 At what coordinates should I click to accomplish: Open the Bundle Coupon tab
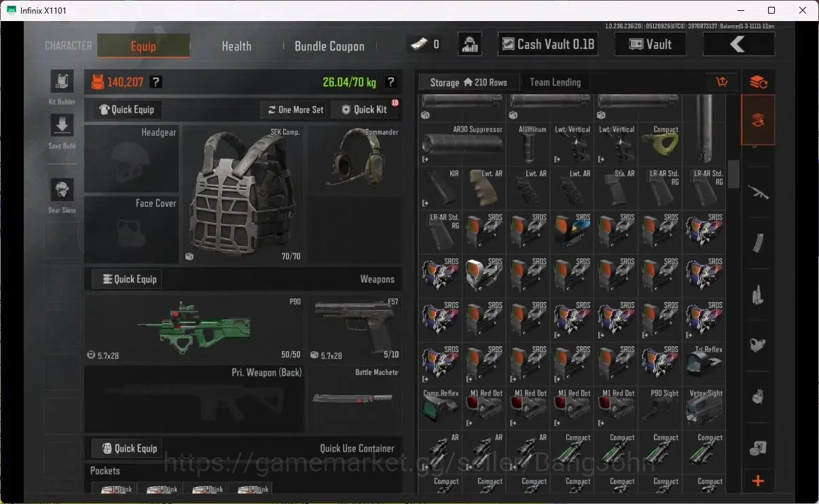coord(329,46)
